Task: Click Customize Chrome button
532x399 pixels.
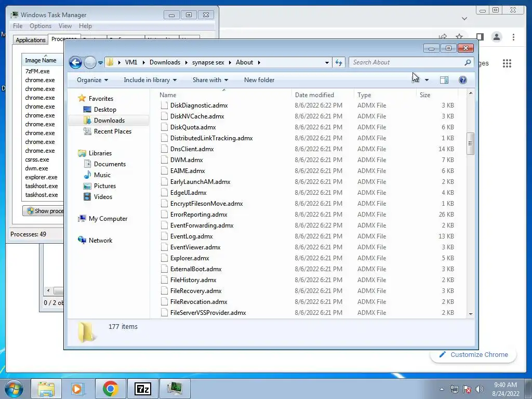Action: coord(474,354)
